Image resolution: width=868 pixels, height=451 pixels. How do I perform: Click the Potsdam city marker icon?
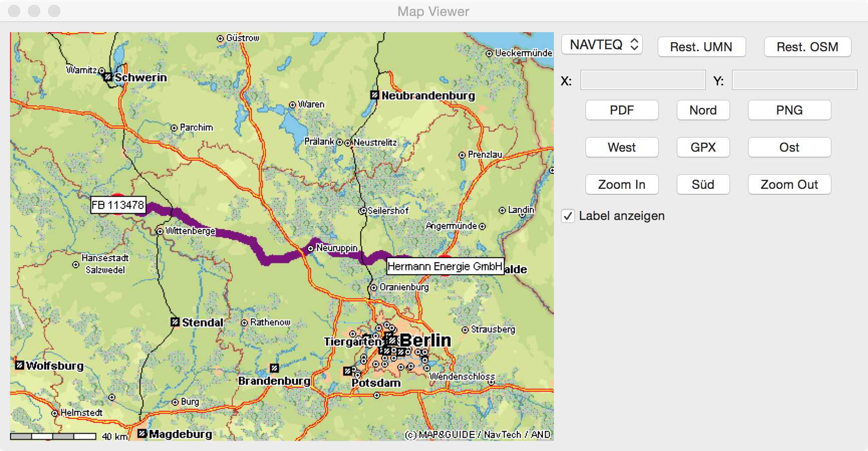click(x=348, y=371)
